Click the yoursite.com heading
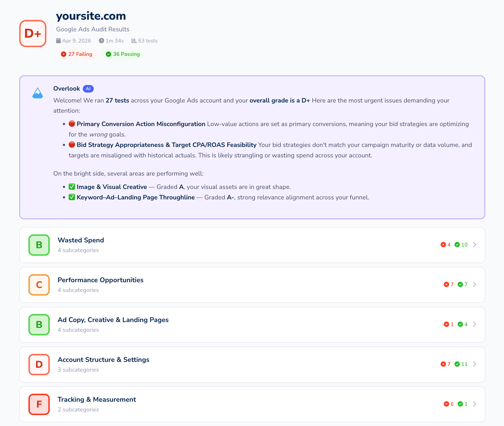Viewport: 504px width, 426px height. pyautogui.click(x=91, y=16)
